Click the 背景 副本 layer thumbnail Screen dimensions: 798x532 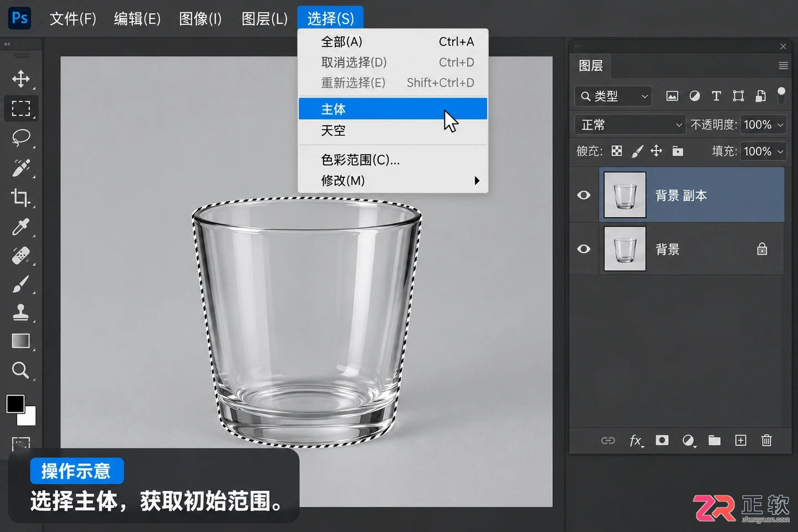(625, 195)
